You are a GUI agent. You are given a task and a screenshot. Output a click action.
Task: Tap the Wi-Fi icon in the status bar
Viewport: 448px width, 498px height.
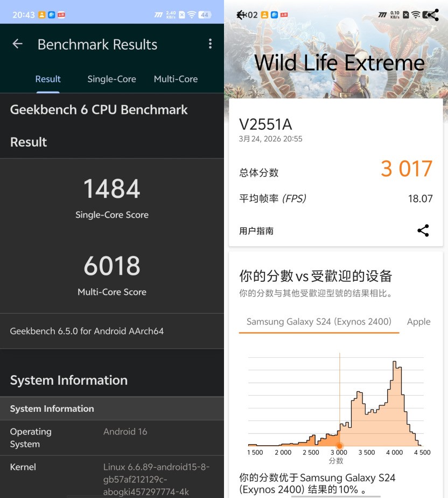(193, 15)
